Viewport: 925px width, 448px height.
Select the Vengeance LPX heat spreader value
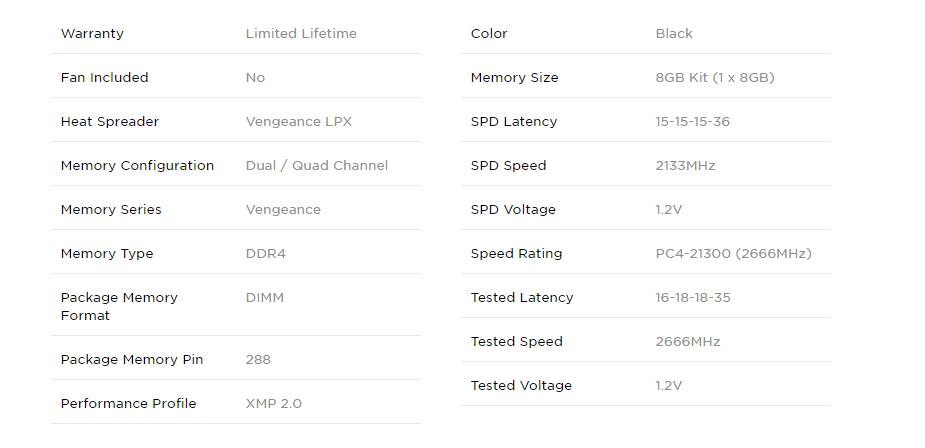pos(299,122)
